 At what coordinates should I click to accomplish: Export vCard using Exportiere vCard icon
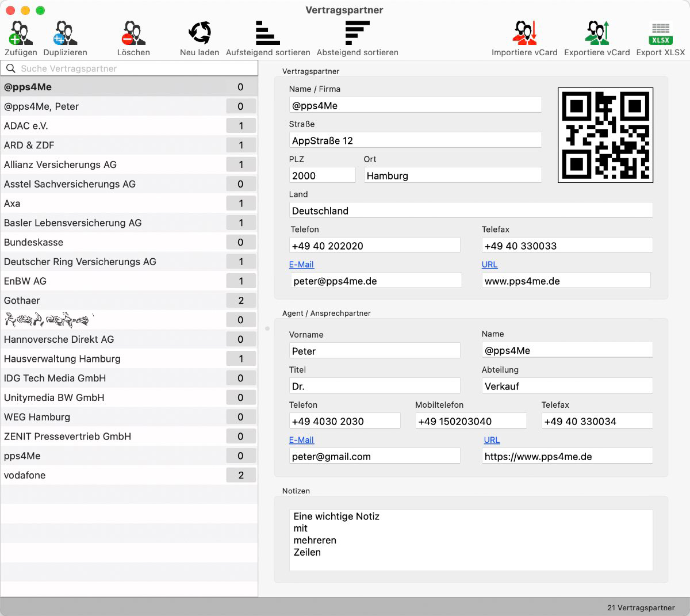(597, 33)
